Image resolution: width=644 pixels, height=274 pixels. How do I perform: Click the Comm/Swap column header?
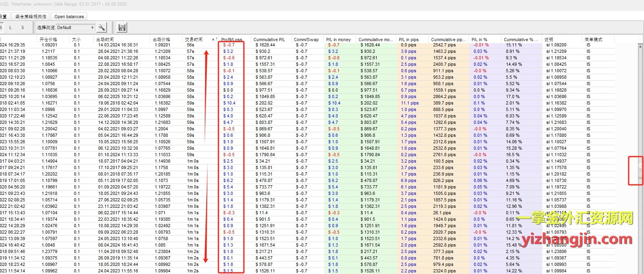click(306, 40)
